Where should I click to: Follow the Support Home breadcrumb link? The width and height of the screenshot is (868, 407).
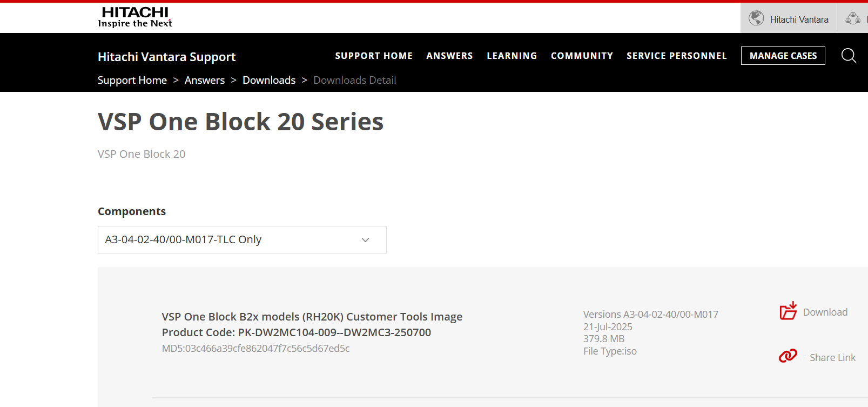tap(132, 80)
